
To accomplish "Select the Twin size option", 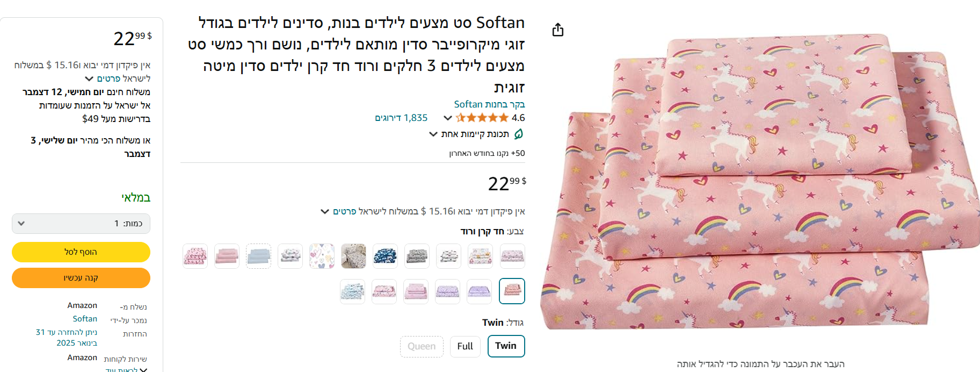I will coord(506,346).
